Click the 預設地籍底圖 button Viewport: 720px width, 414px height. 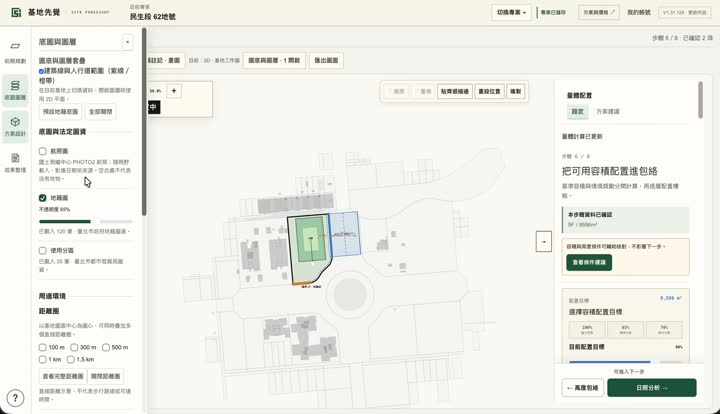(61, 112)
